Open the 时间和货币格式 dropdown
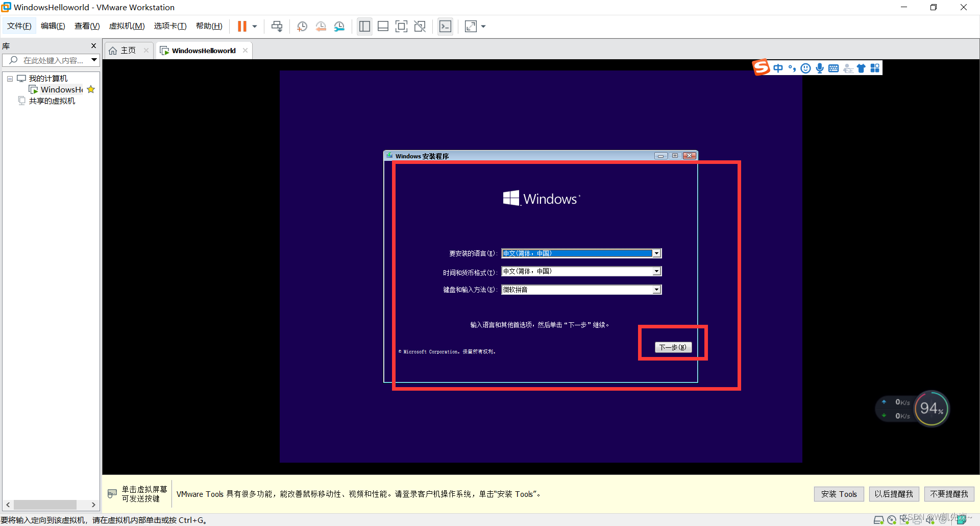The image size is (980, 526). coord(581,271)
